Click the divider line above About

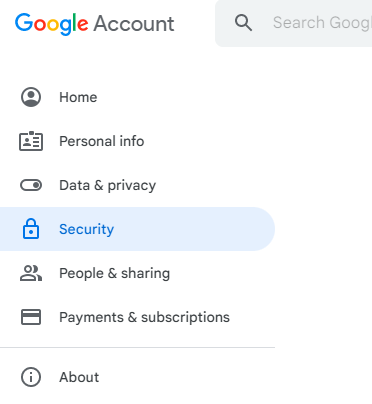137,347
